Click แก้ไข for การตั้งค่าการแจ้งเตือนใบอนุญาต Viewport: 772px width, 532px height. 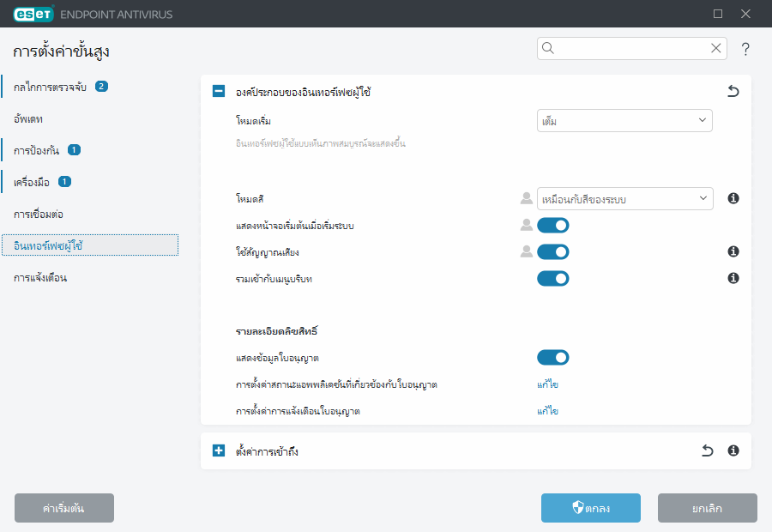pyautogui.click(x=547, y=411)
